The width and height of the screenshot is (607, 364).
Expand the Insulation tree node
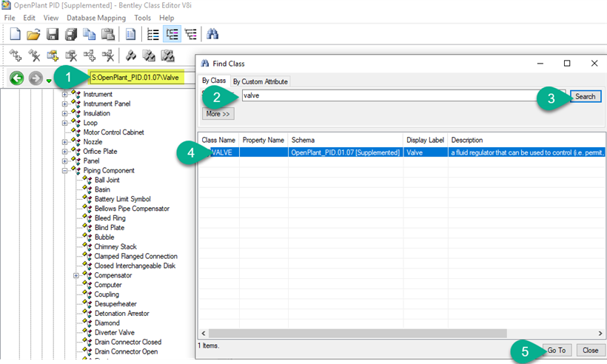64,113
